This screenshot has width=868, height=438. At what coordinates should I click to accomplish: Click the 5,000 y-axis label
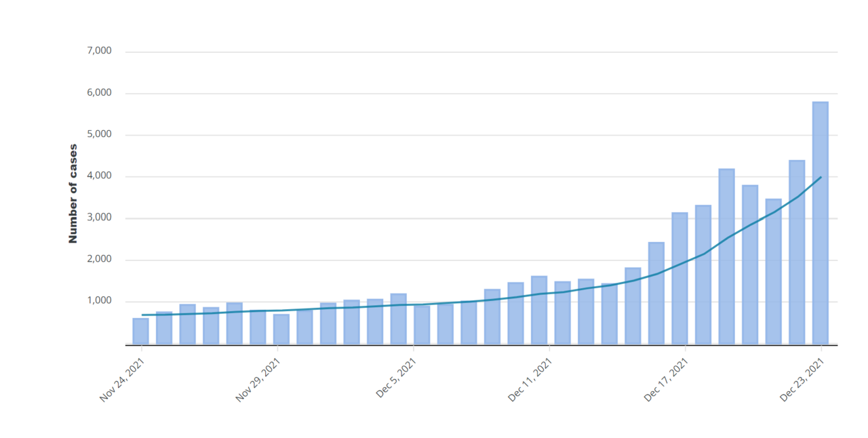tap(99, 134)
